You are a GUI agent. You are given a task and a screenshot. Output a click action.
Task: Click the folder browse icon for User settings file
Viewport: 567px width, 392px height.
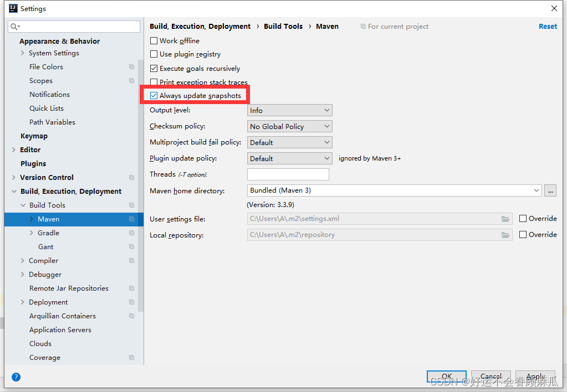click(505, 219)
